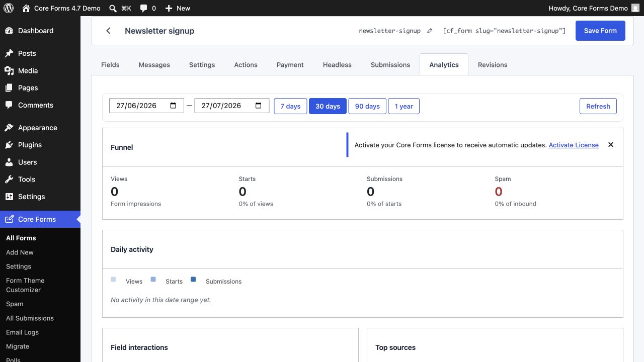This screenshot has width=644, height=362.
Task: Open the Core Forms 4.7 Demo site home icon
Action: pyautogui.click(x=26, y=8)
